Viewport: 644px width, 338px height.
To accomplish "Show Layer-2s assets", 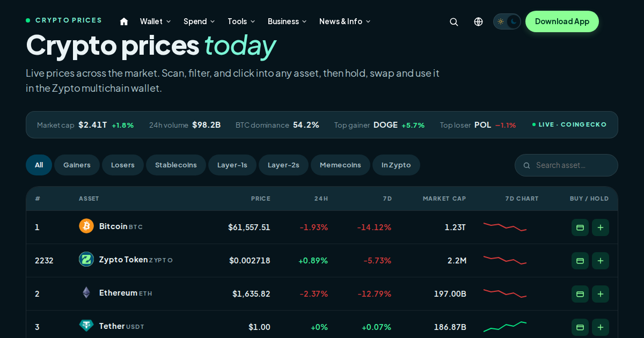I will 283,165.
